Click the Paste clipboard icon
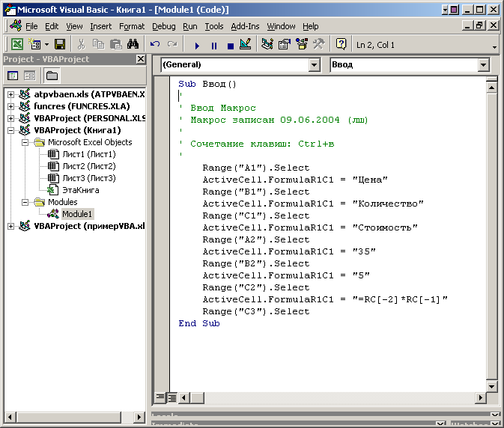504x428 pixels. (x=116, y=44)
